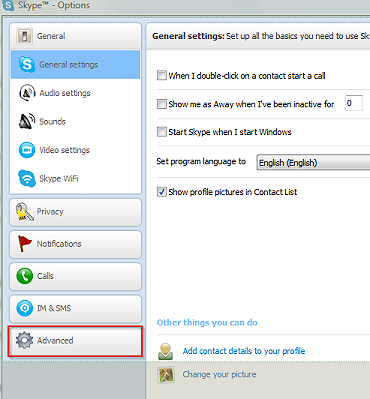This screenshot has height=399, width=370.
Task: Click the Skype S icon beside General settings
Action: click(x=27, y=64)
